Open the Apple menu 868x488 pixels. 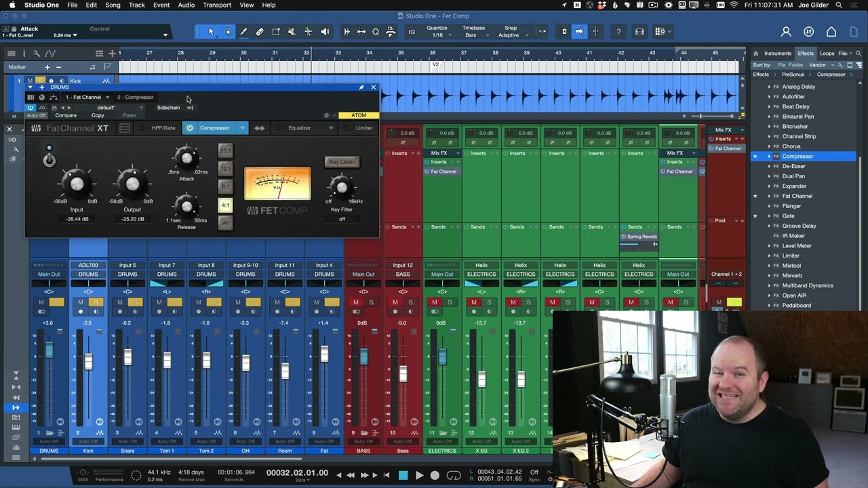click(12, 5)
